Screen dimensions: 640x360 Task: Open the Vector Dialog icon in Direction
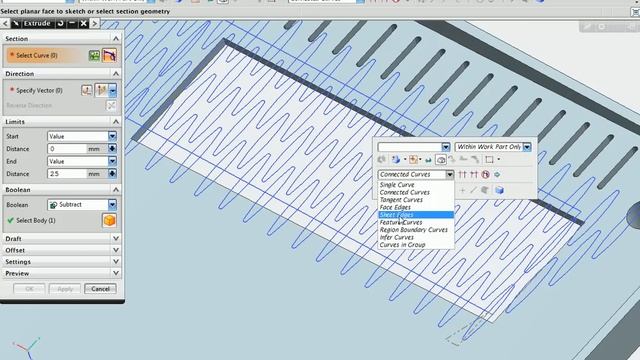[87, 90]
